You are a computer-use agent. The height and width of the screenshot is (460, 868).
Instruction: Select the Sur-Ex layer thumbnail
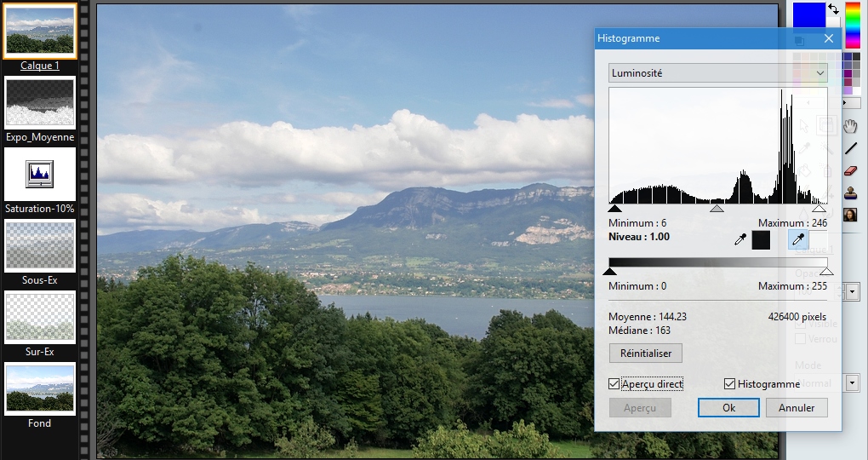(x=40, y=317)
